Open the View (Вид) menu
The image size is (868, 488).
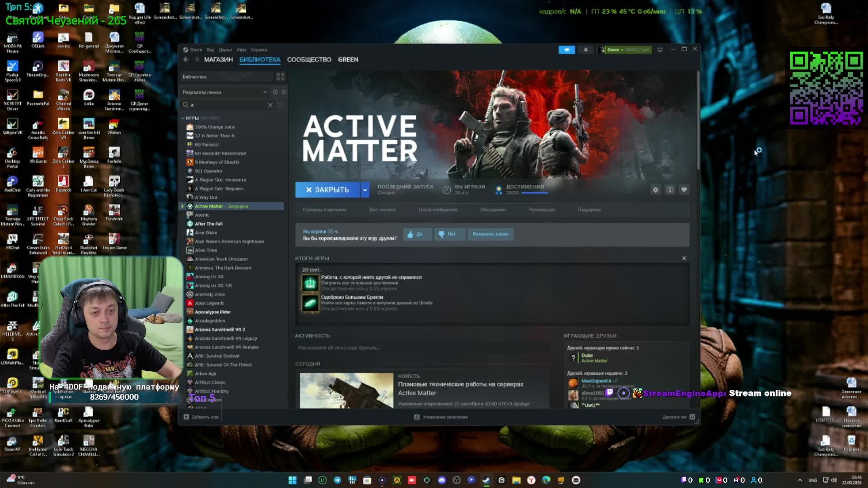210,50
